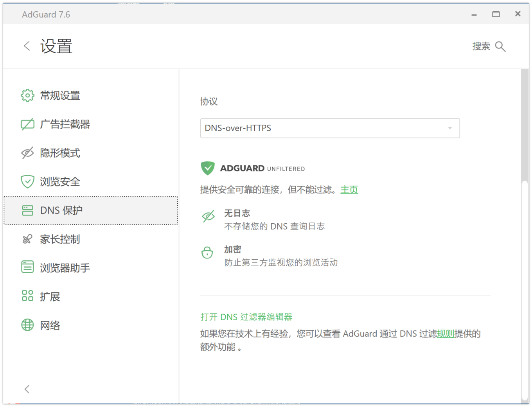This screenshot has width=532, height=407.
Task: Click the 无日志 heading text
Action: coord(237,213)
